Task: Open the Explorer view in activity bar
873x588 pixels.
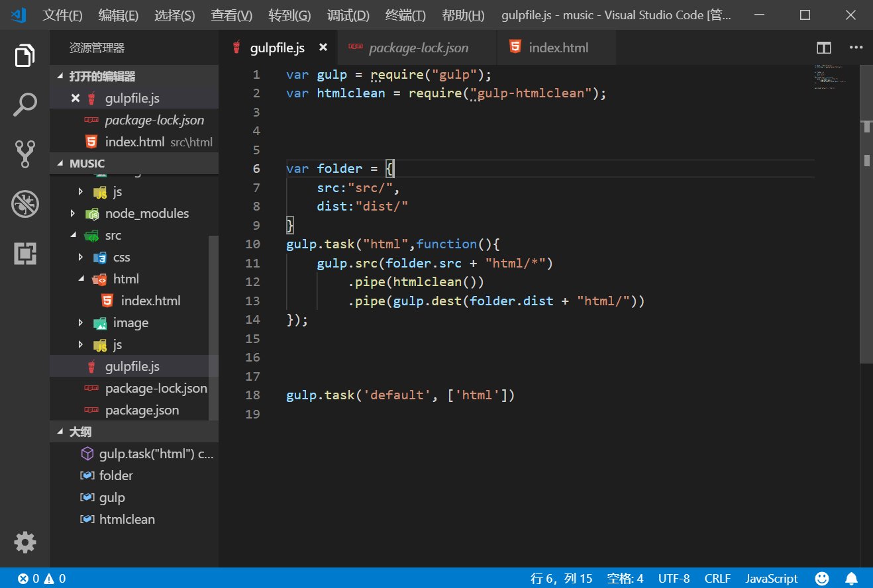Action: tap(25, 56)
